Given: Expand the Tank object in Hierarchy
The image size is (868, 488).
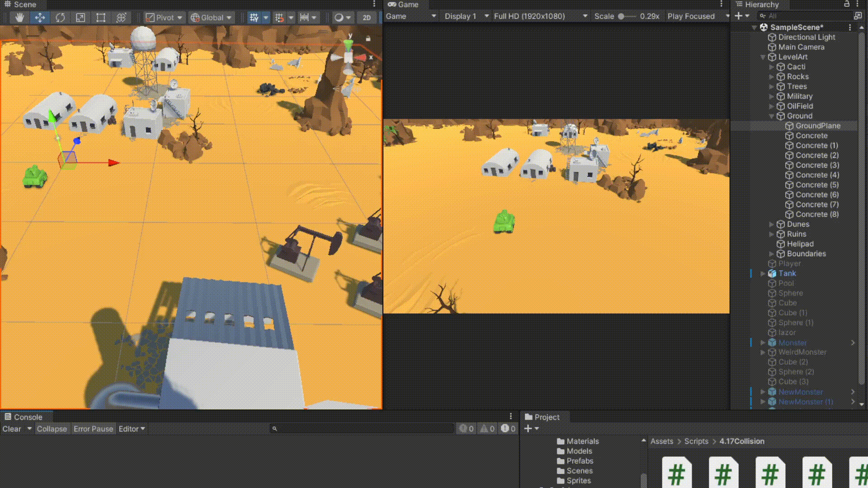Looking at the screenshot, I should (763, 273).
